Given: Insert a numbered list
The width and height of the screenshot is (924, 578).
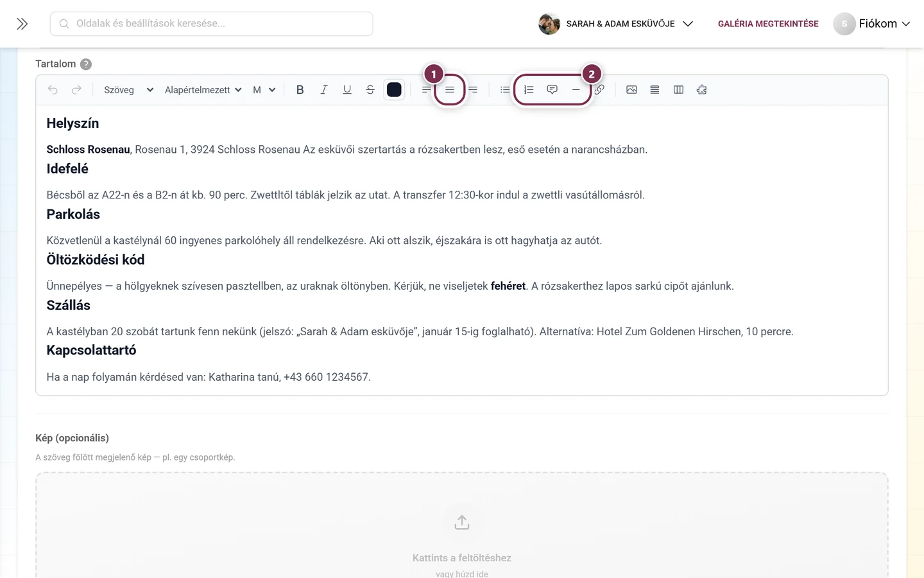Looking at the screenshot, I should pos(529,90).
